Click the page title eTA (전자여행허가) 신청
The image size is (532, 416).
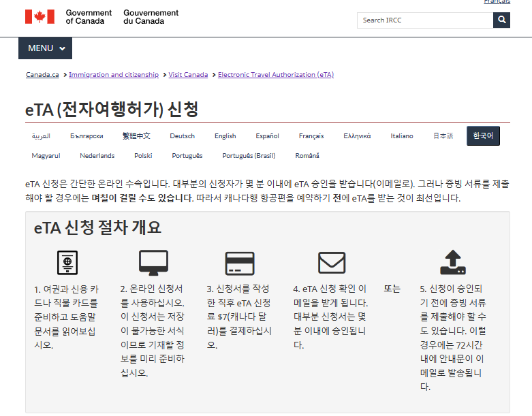pyautogui.click(x=112, y=109)
